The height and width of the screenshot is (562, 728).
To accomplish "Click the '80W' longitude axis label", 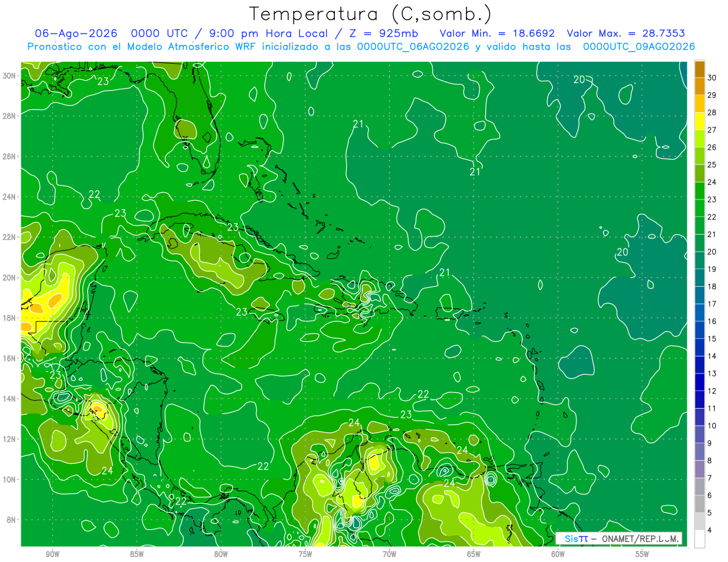I will tap(221, 554).
